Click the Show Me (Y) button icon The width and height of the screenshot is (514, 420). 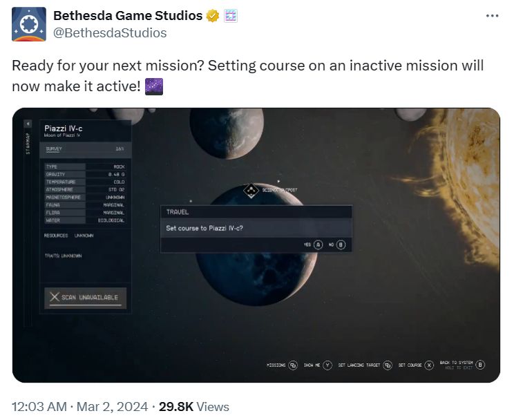pyautogui.click(x=327, y=365)
